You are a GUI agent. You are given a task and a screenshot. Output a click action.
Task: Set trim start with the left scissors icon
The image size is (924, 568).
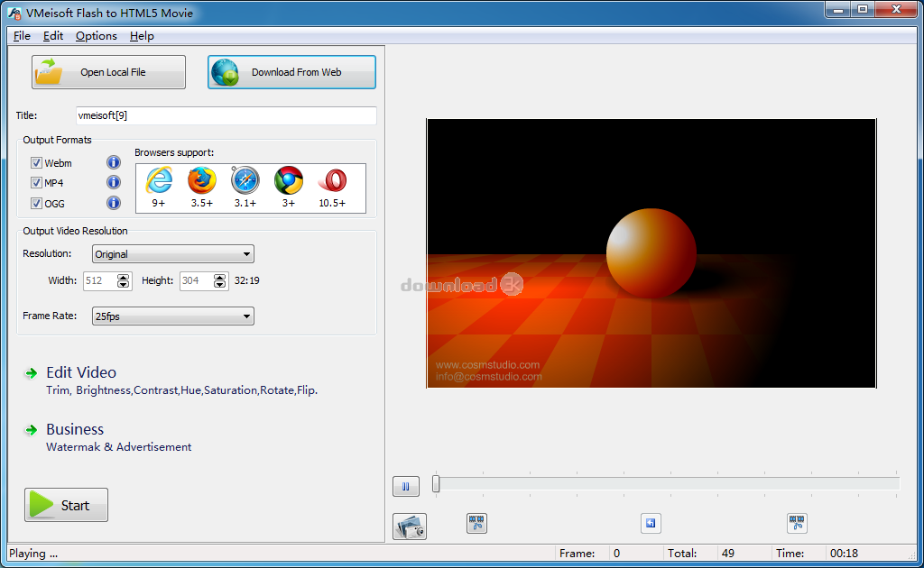(476, 523)
